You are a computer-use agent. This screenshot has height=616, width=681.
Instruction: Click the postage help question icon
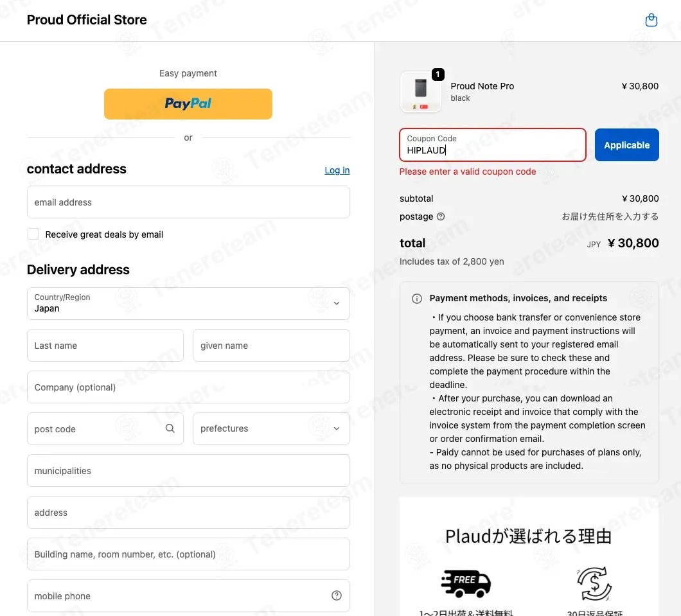[x=440, y=216]
